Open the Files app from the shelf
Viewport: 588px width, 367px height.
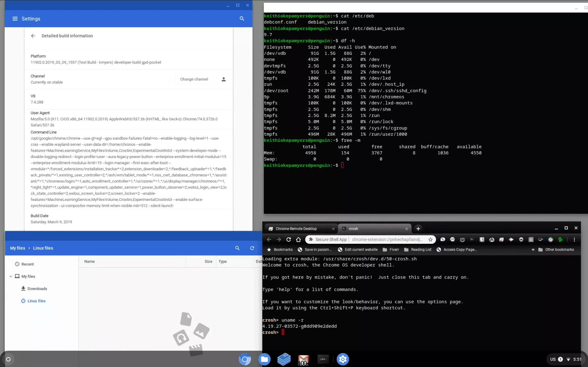pos(264,359)
